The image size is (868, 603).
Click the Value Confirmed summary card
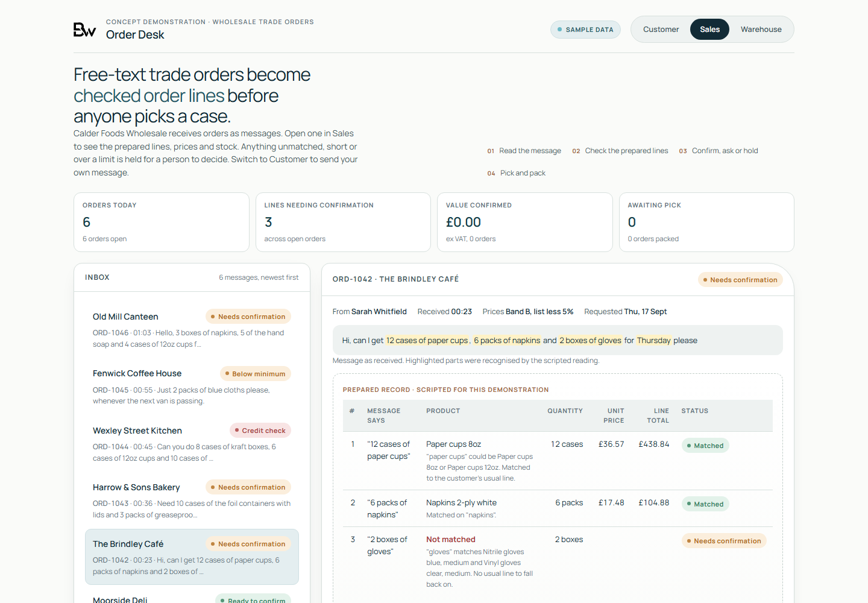point(525,222)
